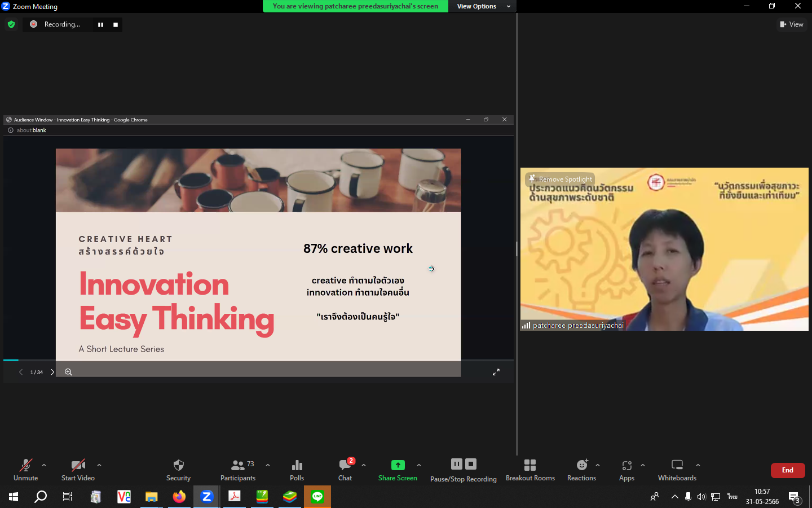This screenshot has height=508, width=812.
Task: Open Whiteboards
Action: tap(677, 470)
